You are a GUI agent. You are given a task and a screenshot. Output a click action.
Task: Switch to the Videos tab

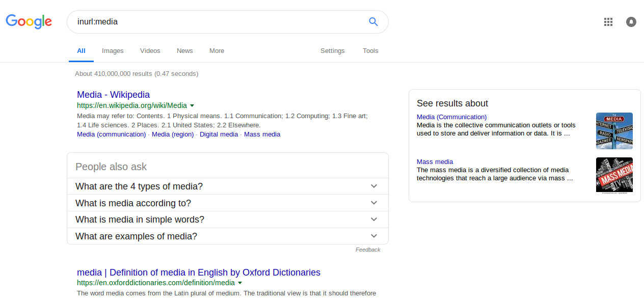tap(150, 51)
